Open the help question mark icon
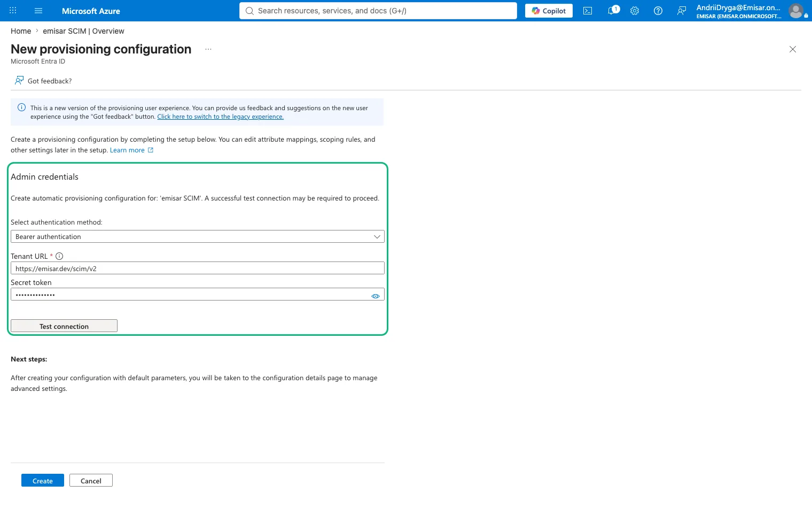Viewport: 812px width, 508px height. 658,11
